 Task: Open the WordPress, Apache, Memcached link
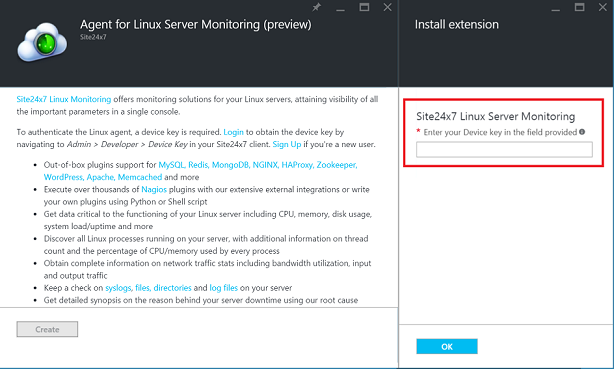pos(103,177)
